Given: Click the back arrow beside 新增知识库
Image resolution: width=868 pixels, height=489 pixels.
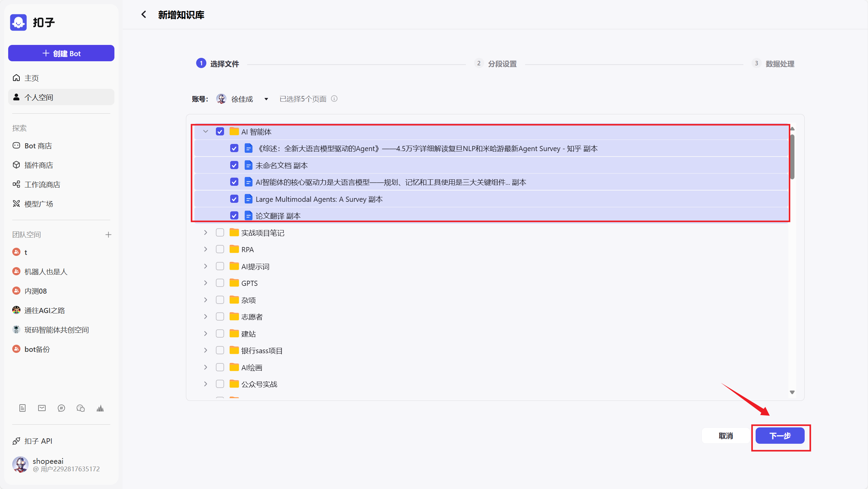Looking at the screenshot, I should 144,14.
